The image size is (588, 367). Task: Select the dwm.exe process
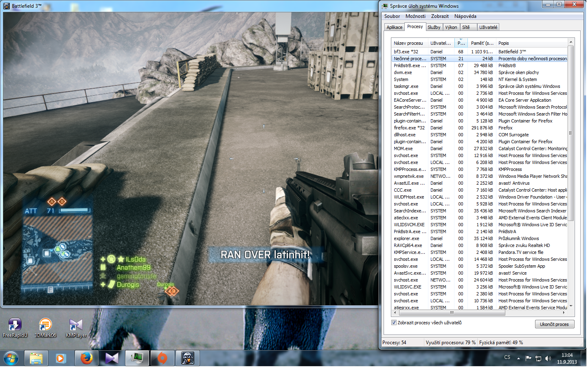[479, 72]
